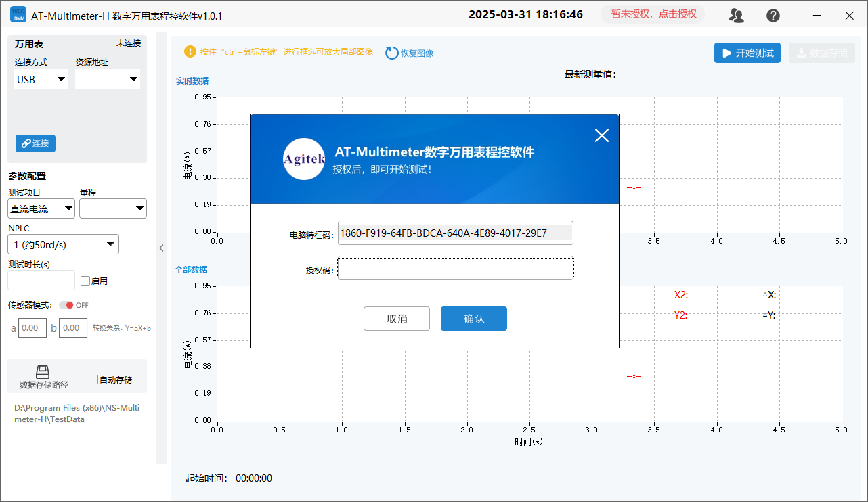Open the NPLC dropdown menu
The width and height of the screenshot is (868, 502).
point(62,244)
